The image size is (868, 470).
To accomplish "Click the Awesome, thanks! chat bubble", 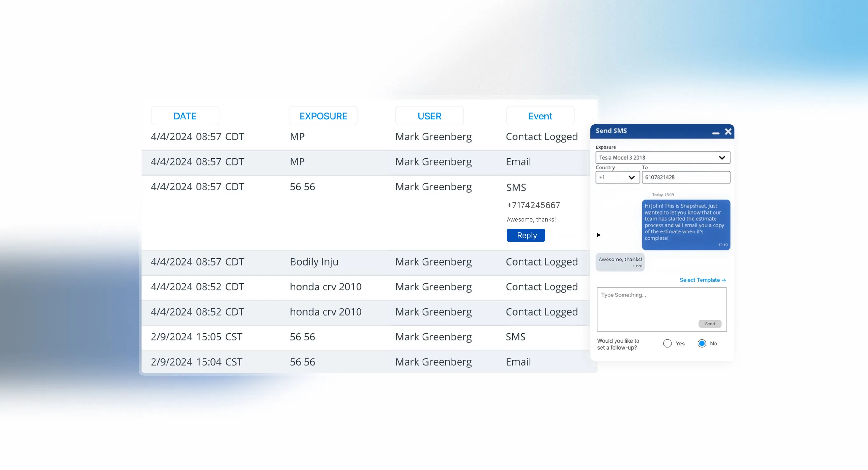I will pyautogui.click(x=620, y=262).
